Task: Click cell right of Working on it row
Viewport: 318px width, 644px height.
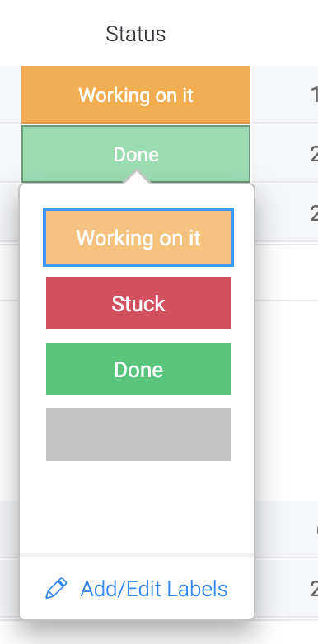Action: (285, 95)
